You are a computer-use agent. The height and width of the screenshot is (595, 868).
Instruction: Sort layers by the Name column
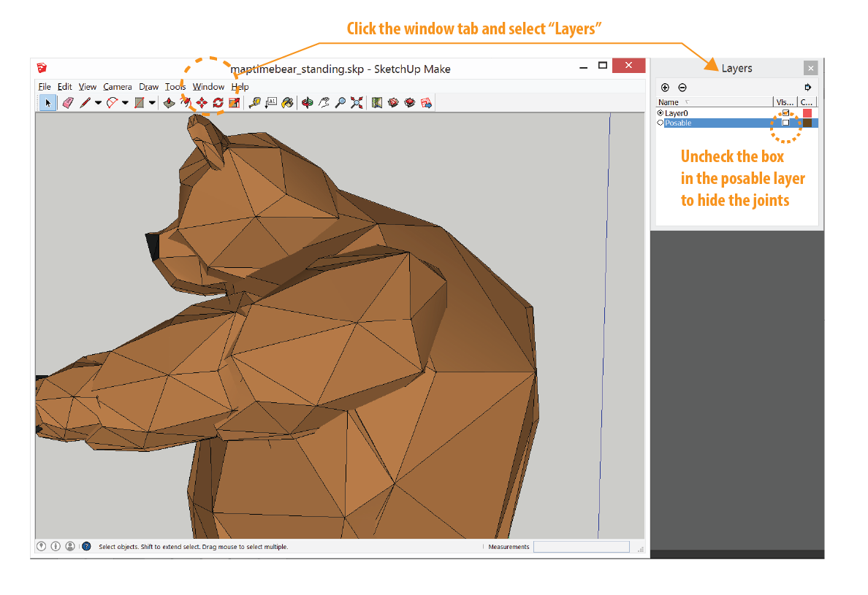[x=714, y=102]
